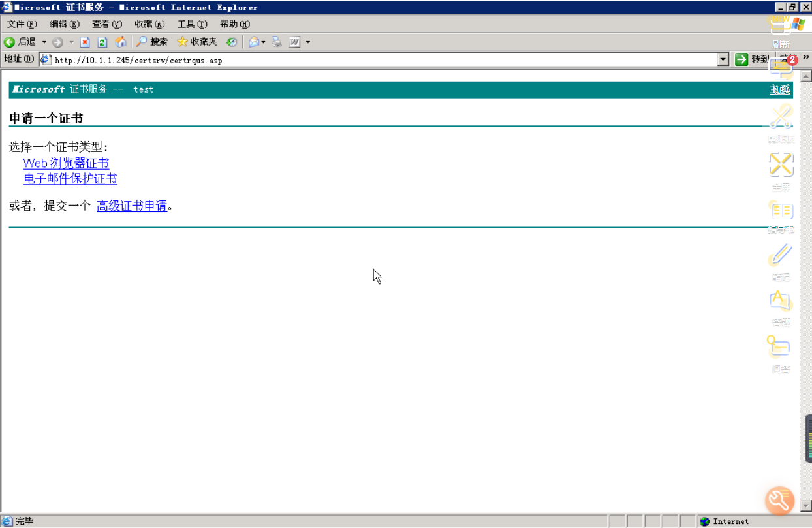Follow the 电子邮件保护证书 link
The height and width of the screenshot is (528, 812).
pos(70,178)
